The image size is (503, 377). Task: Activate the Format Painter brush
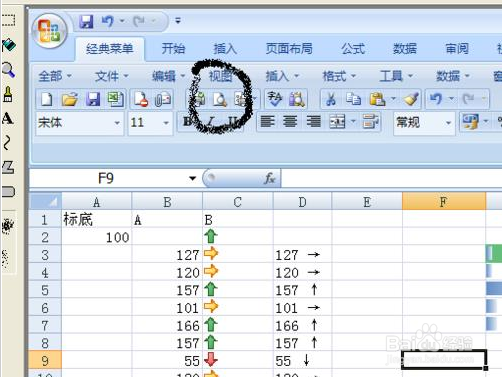411,99
